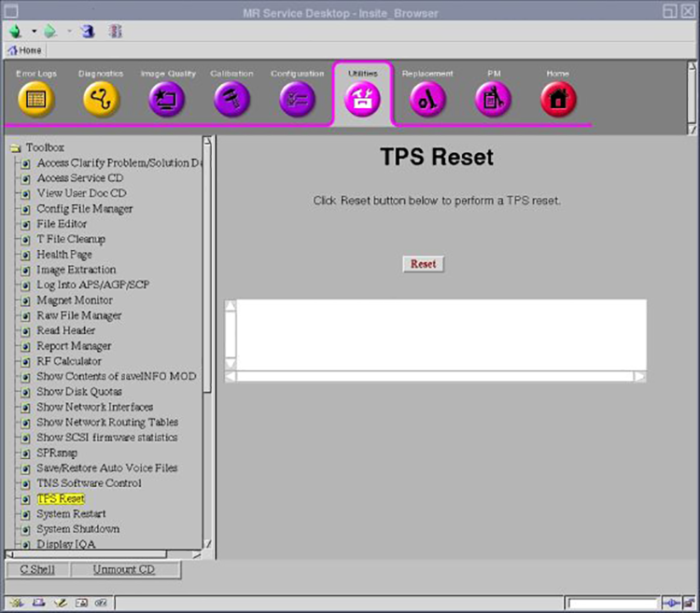Open the Image Quality icon
The height and width of the screenshot is (613, 700).
click(x=167, y=100)
